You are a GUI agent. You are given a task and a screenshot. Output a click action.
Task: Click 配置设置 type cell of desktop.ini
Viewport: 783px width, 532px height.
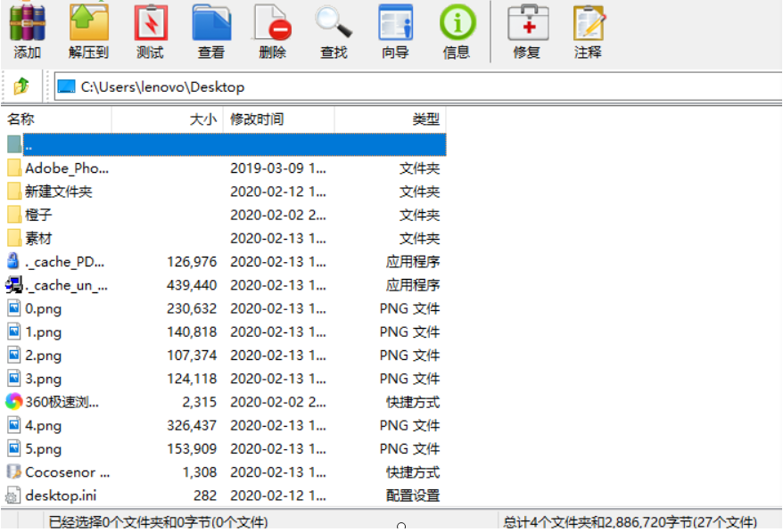tap(413, 495)
